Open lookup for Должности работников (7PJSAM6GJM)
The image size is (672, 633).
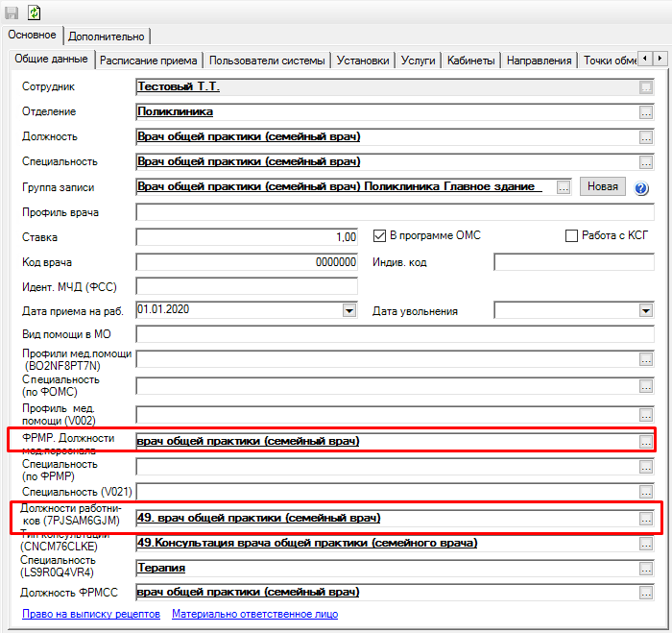pyautogui.click(x=646, y=519)
